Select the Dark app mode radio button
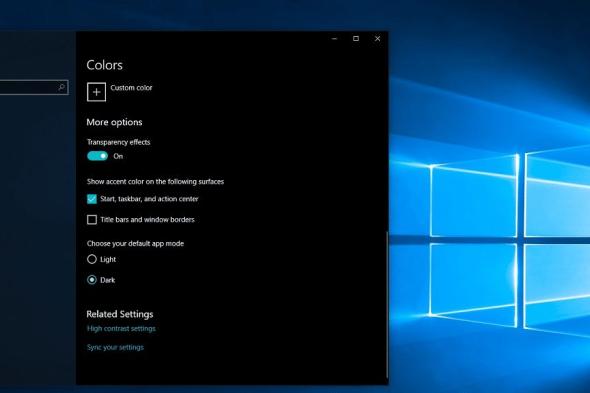Image resolution: width=590 pixels, height=393 pixels. coord(92,280)
